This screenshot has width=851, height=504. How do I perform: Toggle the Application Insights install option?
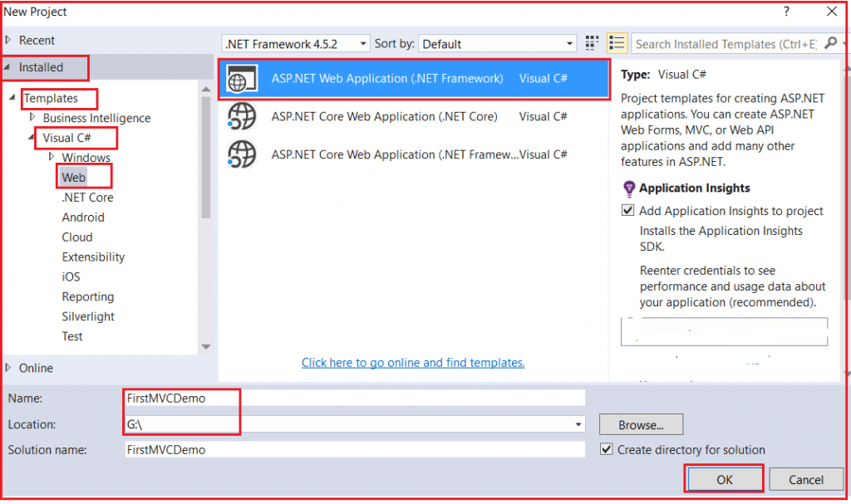[628, 210]
